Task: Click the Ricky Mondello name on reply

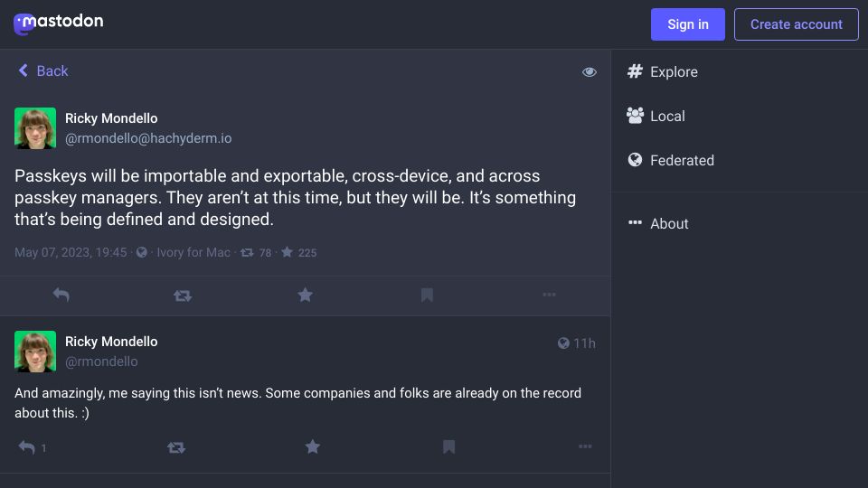Action: pyautogui.click(x=111, y=342)
